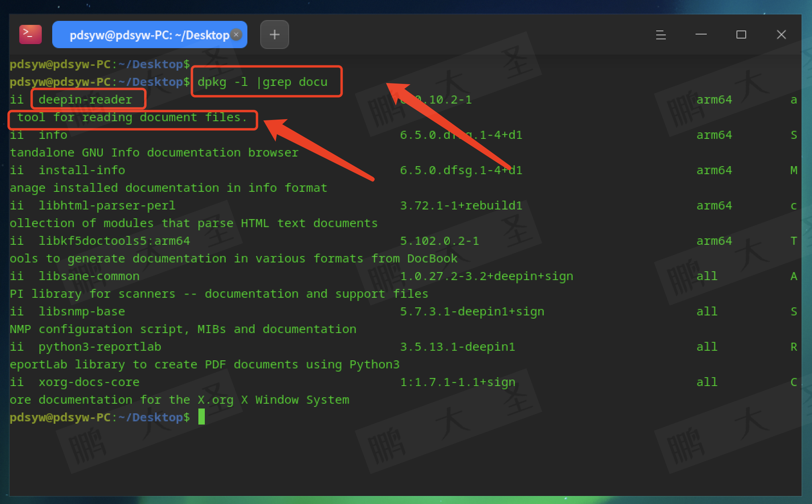Click the install-info package name
This screenshot has width=812, height=504.
(82, 170)
